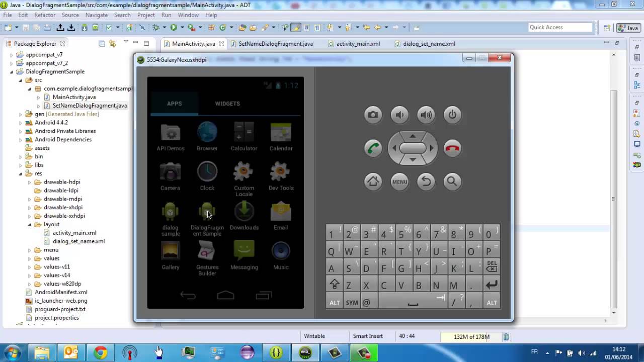Switch to dialog_set_name.xml editor tab
This screenshot has width=644, height=362.
point(429,44)
